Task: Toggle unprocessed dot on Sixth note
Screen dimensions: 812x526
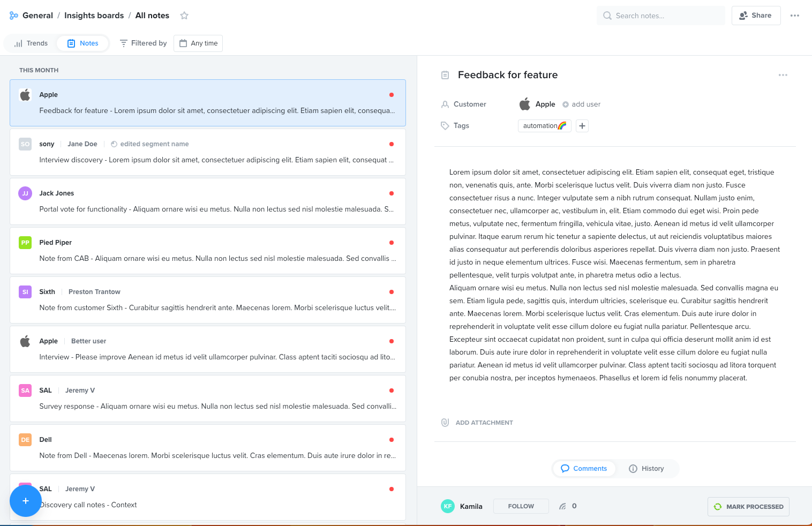Action: 392,292
